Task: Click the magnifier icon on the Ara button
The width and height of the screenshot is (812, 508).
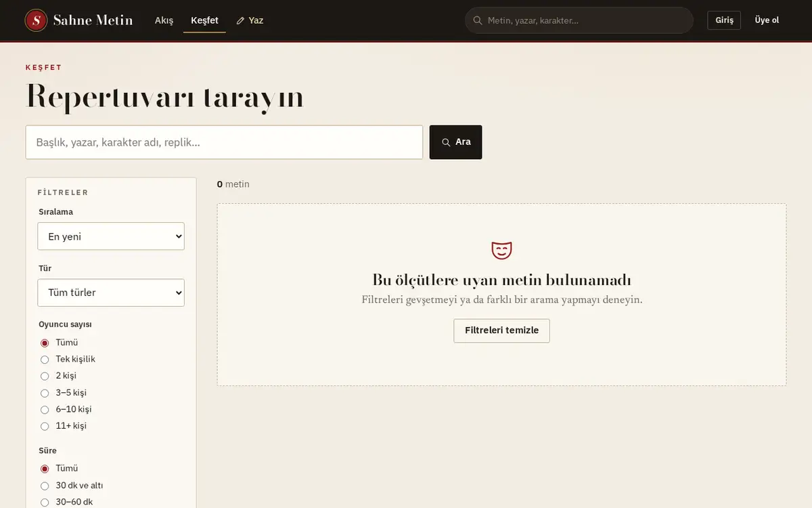Action: click(446, 142)
